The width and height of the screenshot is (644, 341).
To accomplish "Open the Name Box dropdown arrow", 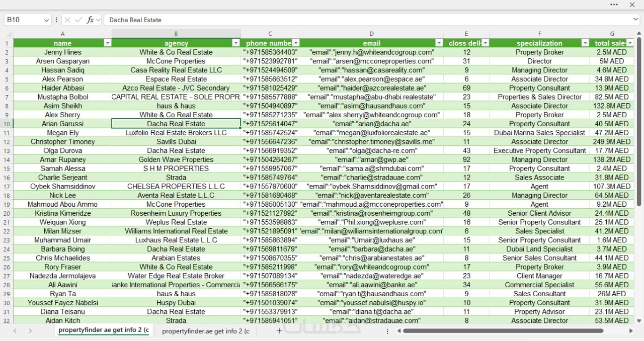I will [47, 20].
